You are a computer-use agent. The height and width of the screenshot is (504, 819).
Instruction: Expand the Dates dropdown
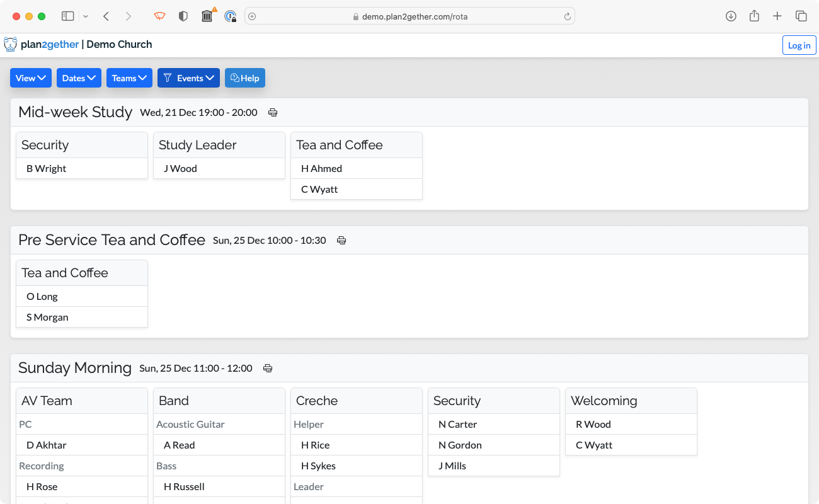coord(79,78)
